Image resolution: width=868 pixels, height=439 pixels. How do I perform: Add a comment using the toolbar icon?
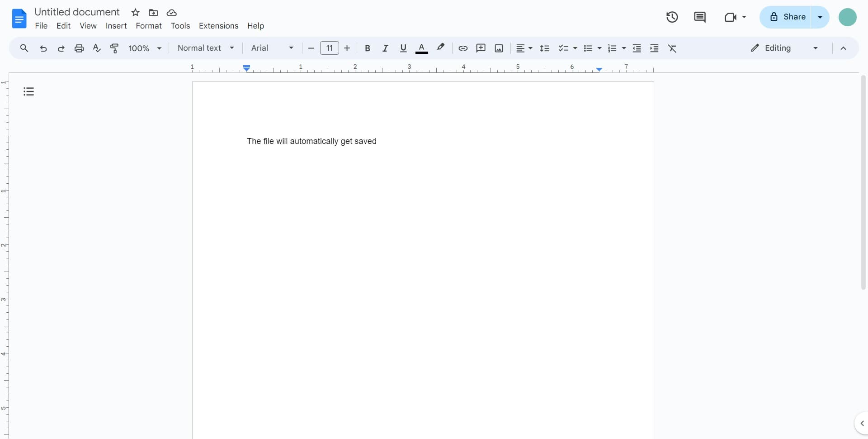pos(481,48)
